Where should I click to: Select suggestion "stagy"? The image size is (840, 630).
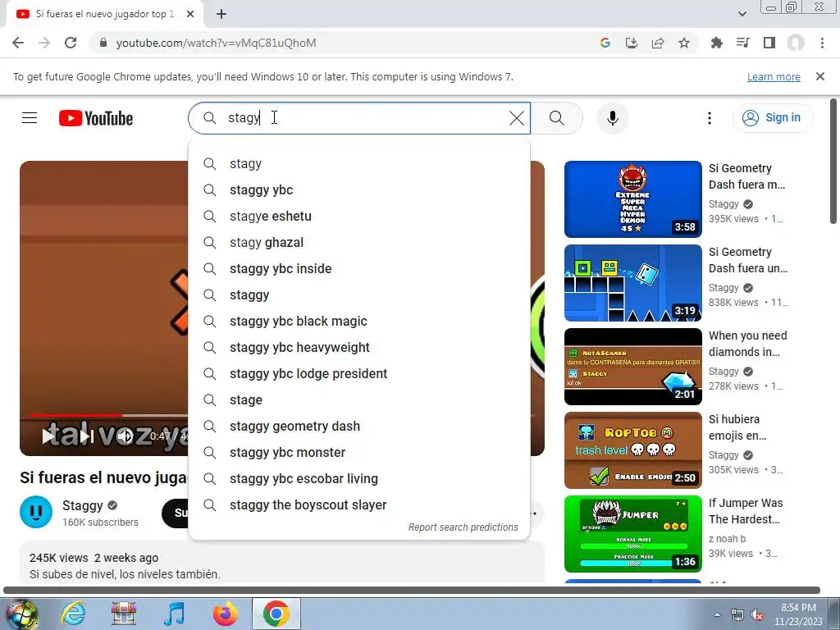359,164
